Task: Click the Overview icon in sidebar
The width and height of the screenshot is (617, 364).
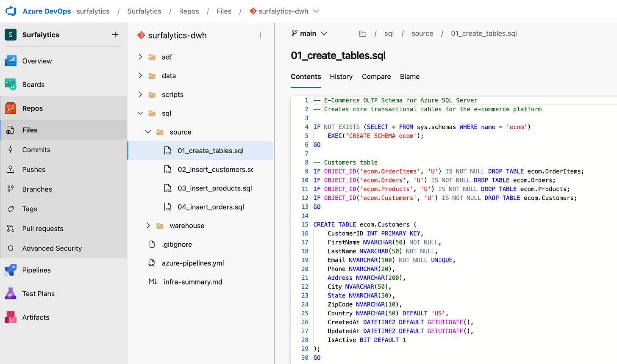Action: [11, 61]
